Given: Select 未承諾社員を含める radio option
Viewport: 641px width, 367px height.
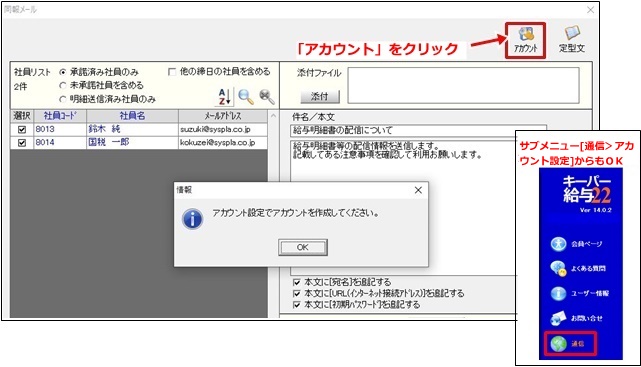Looking at the screenshot, I should click(63, 85).
